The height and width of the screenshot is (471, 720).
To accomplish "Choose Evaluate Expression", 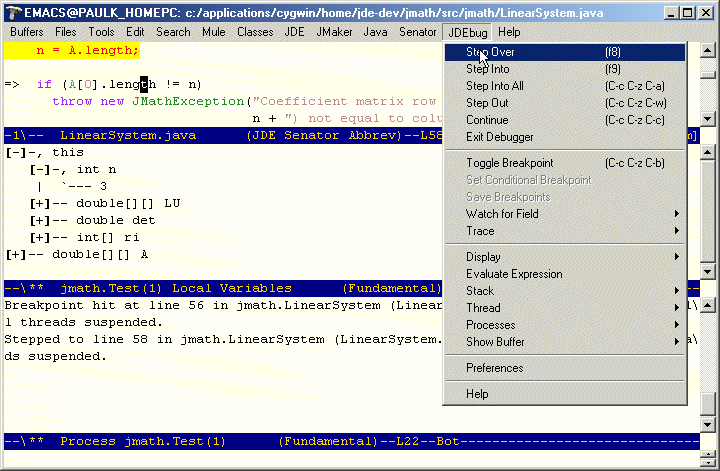I will [x=514, y=274].
